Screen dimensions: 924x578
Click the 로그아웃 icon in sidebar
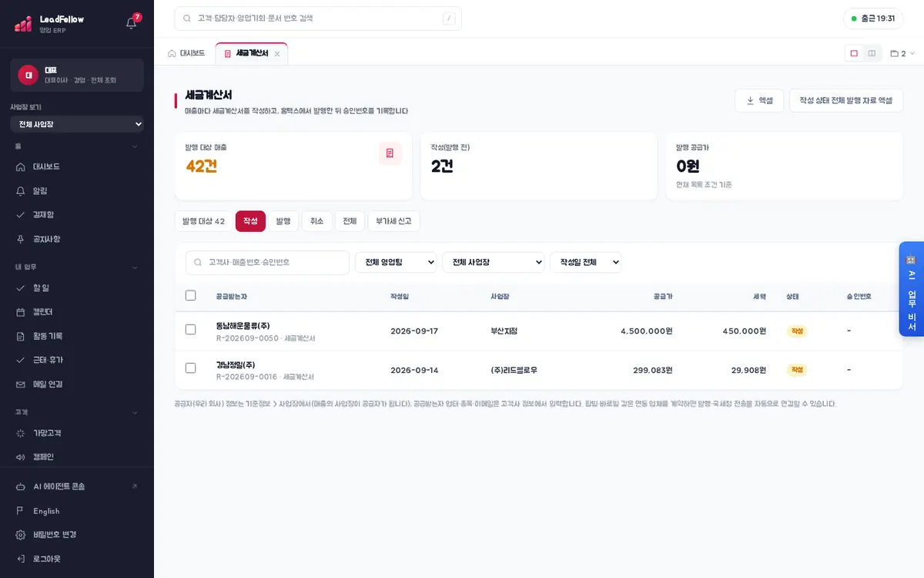[x=21, y=559]
